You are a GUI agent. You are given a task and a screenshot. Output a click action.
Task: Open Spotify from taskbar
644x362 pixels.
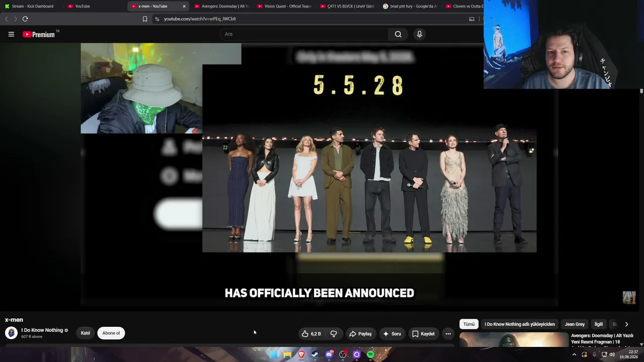coord(370,354)
